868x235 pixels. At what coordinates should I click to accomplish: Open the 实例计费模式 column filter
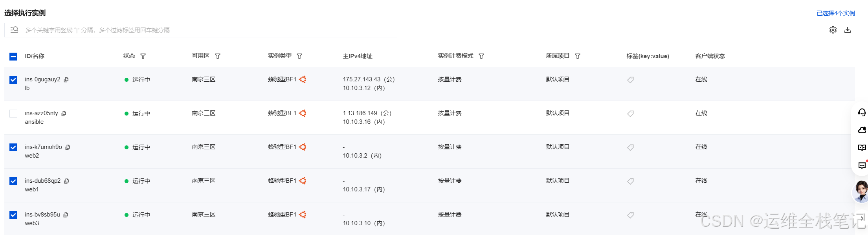(481, 56)
